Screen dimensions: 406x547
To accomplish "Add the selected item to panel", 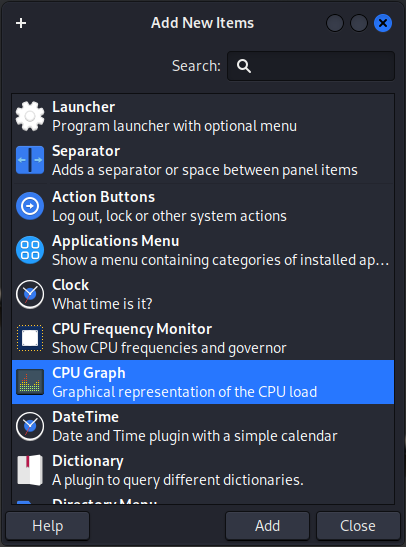I will pos(267,526).
